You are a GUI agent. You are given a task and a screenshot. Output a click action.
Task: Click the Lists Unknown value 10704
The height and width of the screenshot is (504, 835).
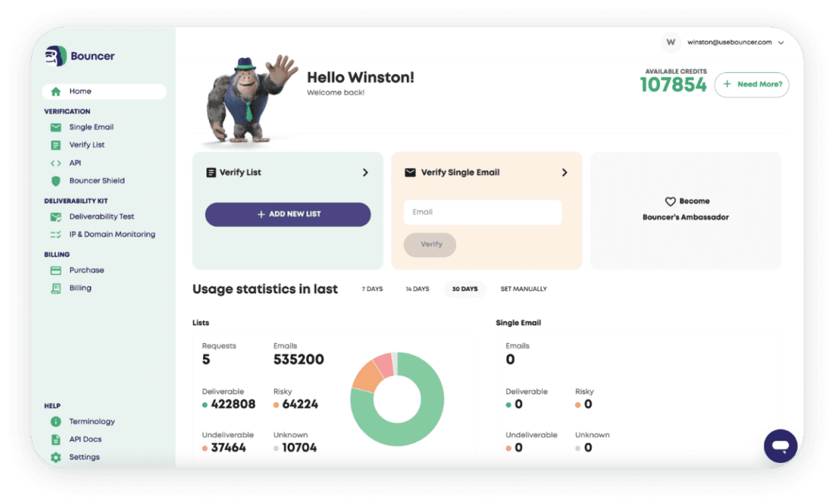(299, 448)
